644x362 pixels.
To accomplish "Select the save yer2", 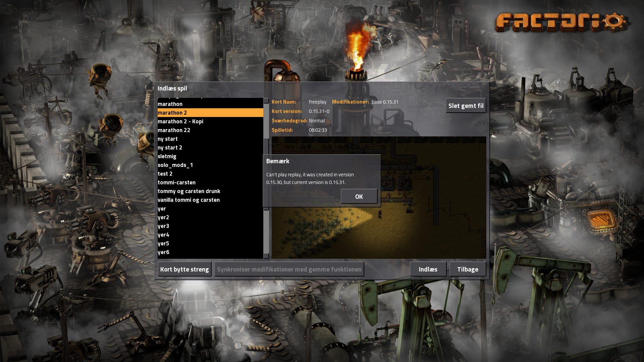I will (x=210, y=217).
